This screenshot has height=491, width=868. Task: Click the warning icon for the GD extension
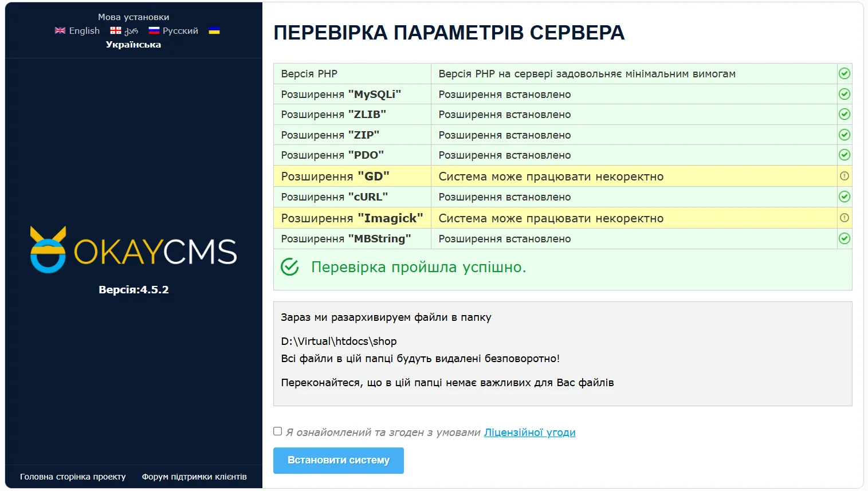point(843,176)
